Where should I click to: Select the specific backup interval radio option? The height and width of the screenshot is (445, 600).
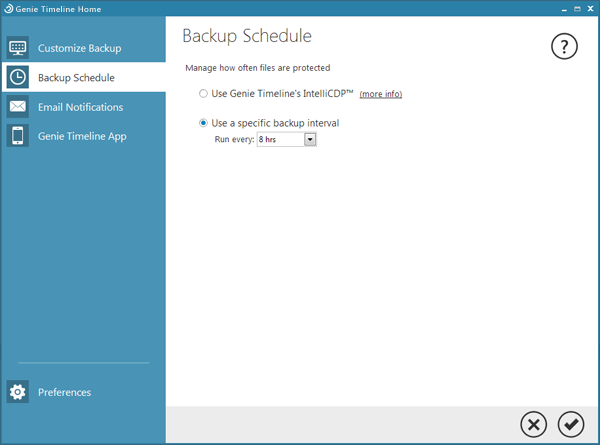coord(203,123)
